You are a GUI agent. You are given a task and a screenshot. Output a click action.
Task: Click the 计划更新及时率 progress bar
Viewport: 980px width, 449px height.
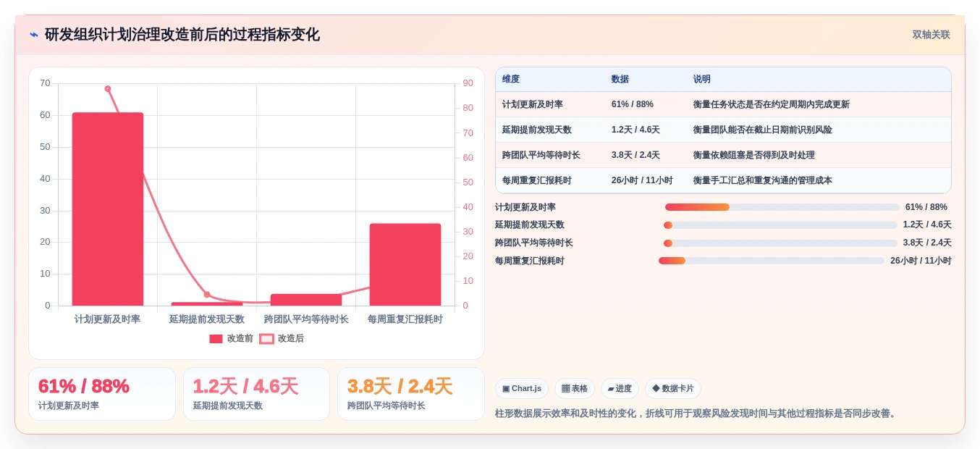(x=782, y=207)
